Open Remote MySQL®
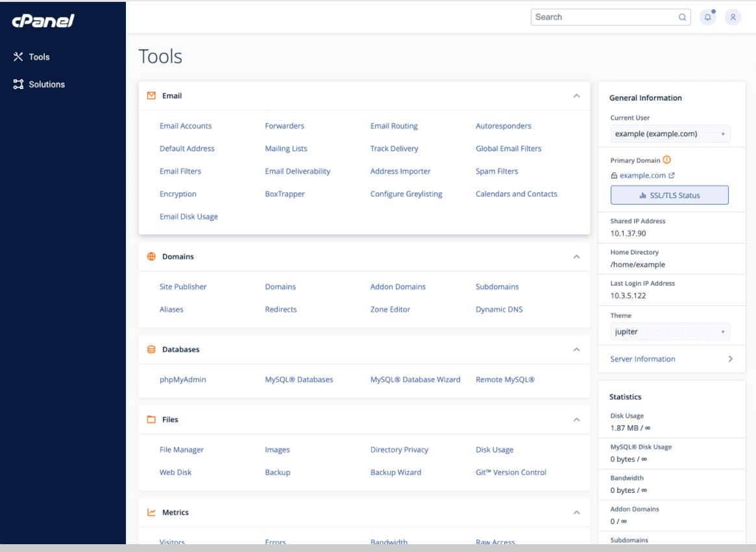The image size is (756, 552). [x=505, y=380]
